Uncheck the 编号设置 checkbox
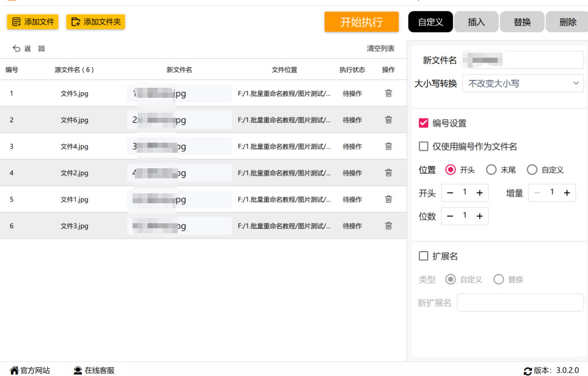 tap(424, 123)
